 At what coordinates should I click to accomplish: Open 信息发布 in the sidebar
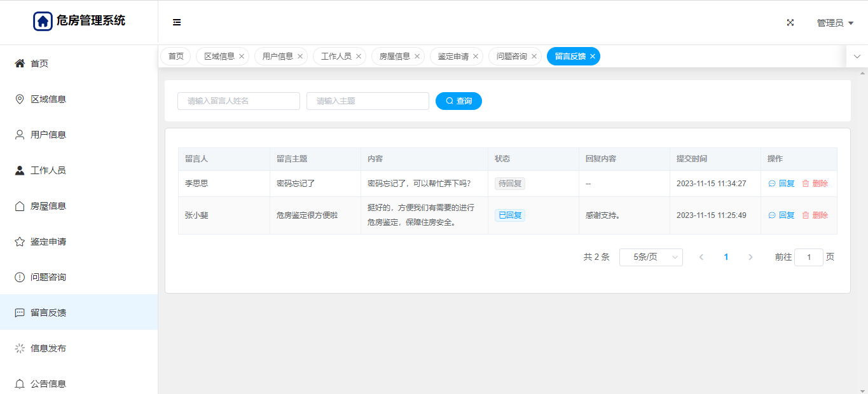pyautogui.click(x=48, y=348)
